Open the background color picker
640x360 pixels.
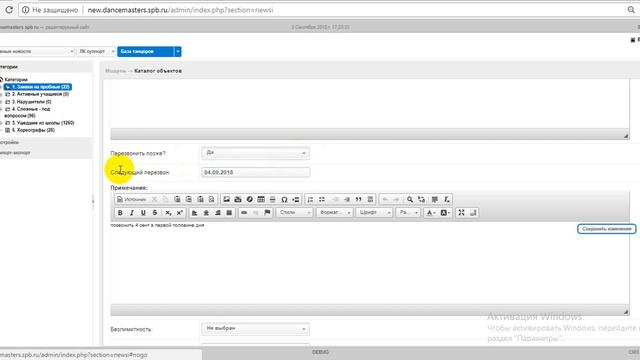pyautogui.click(x=445, y=213)
